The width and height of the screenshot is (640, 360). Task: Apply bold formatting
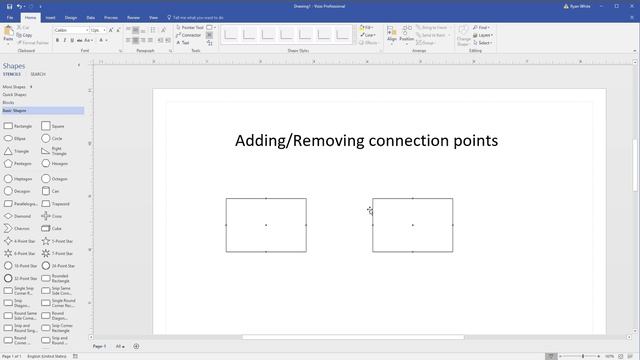(x=57, y=40)
